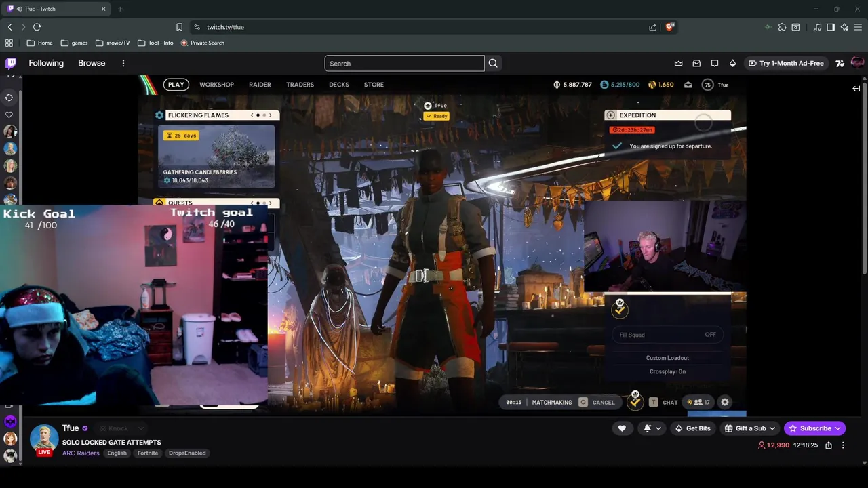This screenshot has height=488, width=868.
Task: Collapse chat arrow at top right of player
Action: (x=856, y=88)
